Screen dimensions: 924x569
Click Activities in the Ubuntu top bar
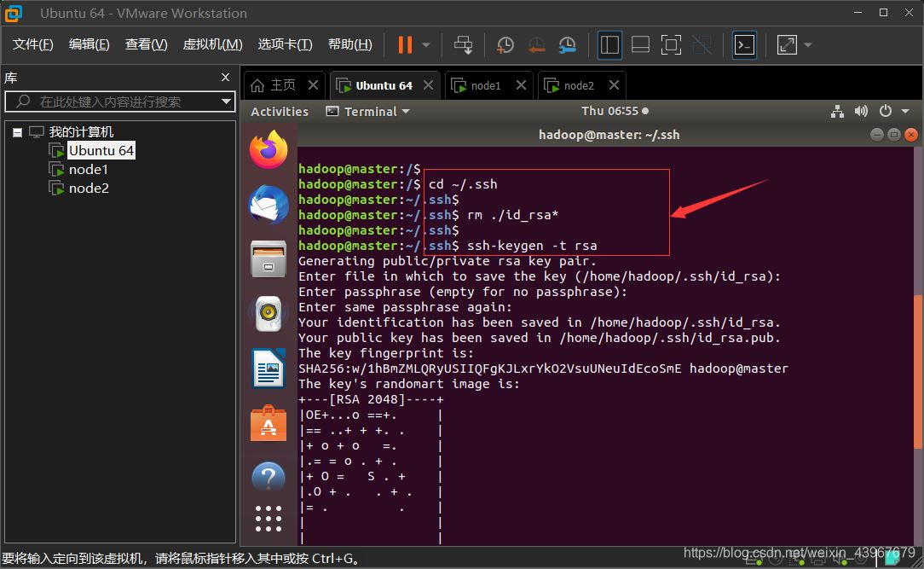pyautogui.click(x=280, y=112)
